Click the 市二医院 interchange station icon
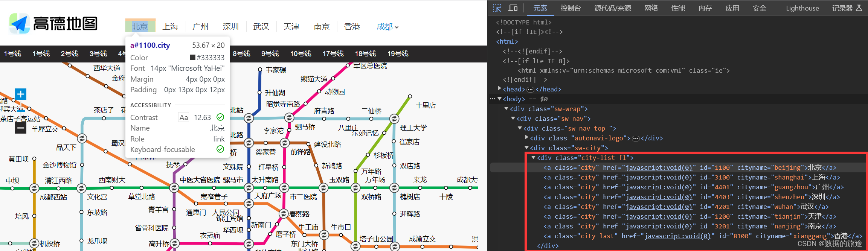The image size is (868, 251). point(284,187)
